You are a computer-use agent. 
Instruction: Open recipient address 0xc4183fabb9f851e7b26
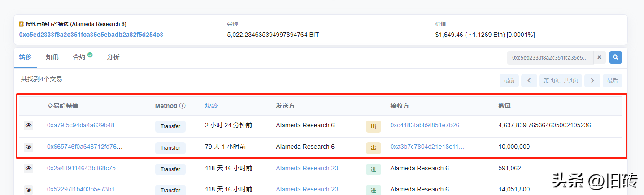click(428, 126)
